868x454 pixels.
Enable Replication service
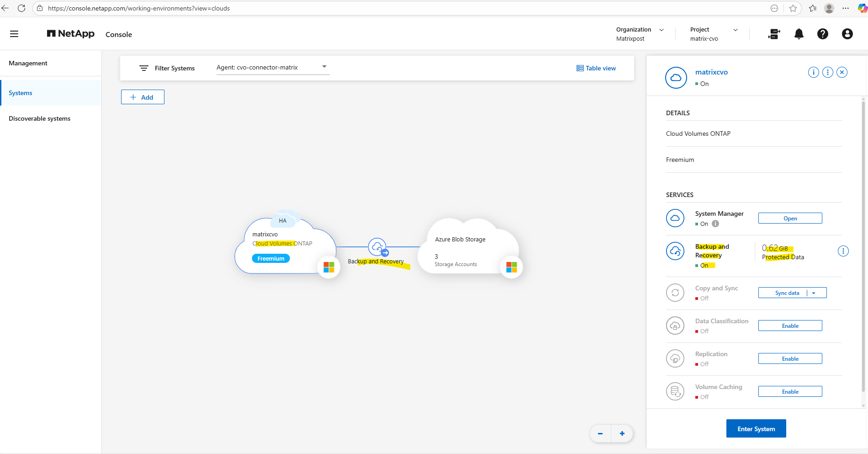pyautogui.click(x=790, y=359)
